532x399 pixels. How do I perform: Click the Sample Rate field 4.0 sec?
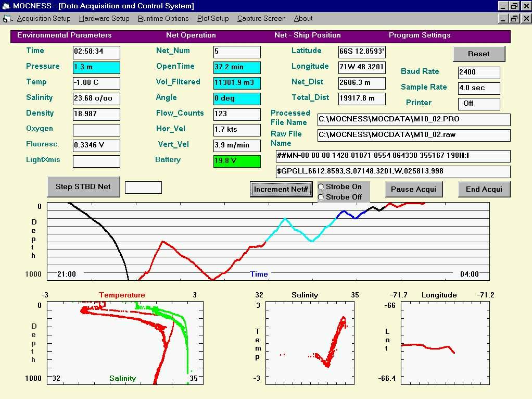[x=479, y=88]
